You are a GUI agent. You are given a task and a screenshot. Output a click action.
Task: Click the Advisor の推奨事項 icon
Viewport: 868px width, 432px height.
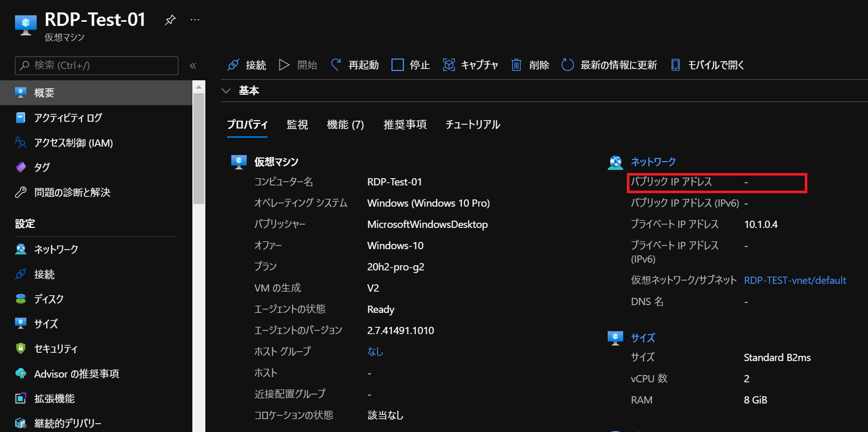click(x=21, y=373)
